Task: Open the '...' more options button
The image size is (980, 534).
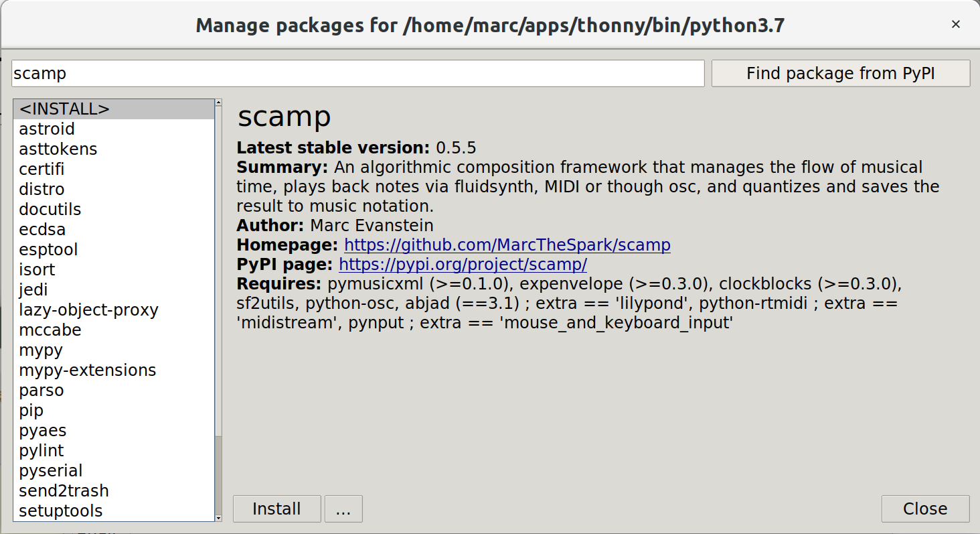Action: (x=343, y=509)
